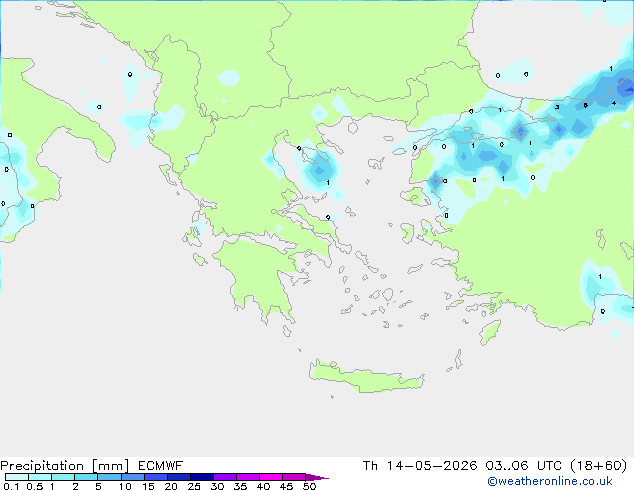Viewport: 634px width, 490px height.
Task: Click the legend swatch between 15 and 20
Action: (155, 477)
